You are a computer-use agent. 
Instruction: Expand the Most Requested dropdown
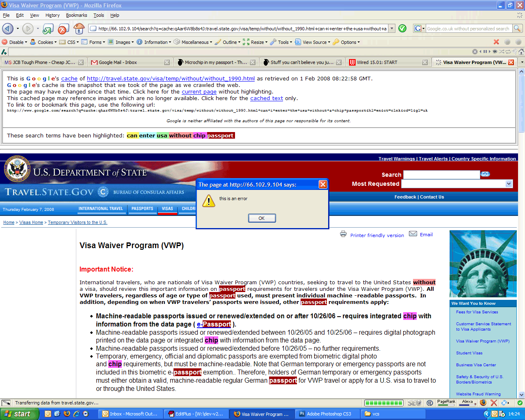[x=509, y=184]
